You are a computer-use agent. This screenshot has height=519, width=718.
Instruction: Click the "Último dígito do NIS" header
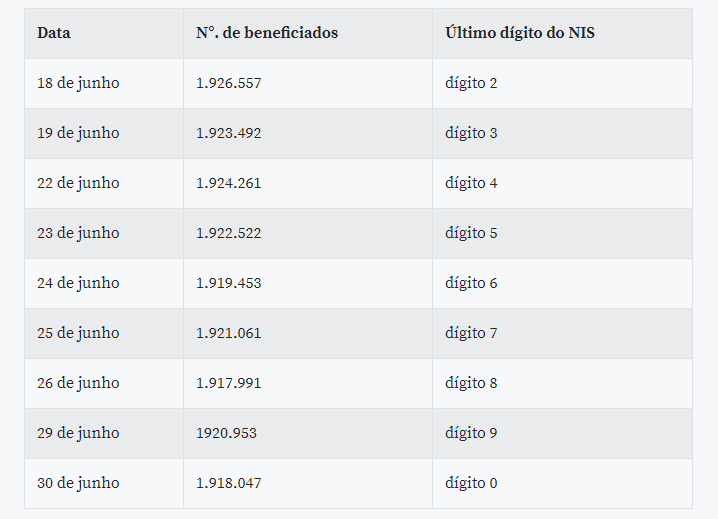point(520,33)
